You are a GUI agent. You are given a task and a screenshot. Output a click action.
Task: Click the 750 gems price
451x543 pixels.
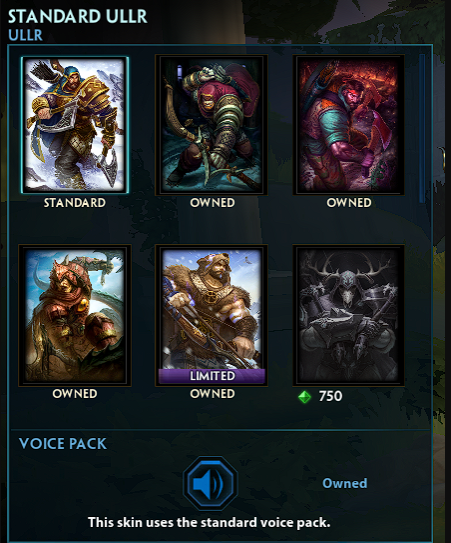330,396
